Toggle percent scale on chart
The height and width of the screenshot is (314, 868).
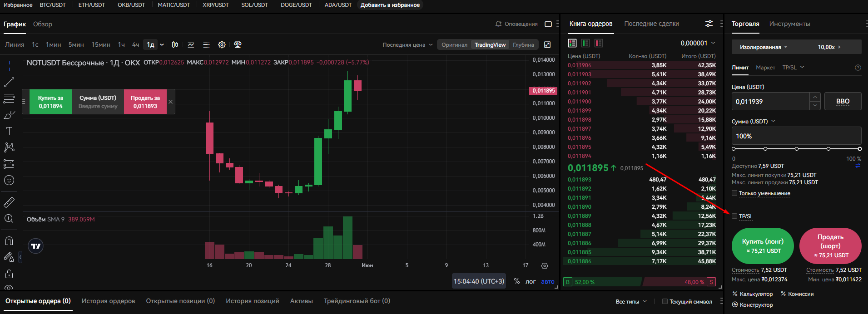click(x=517, y=281)
